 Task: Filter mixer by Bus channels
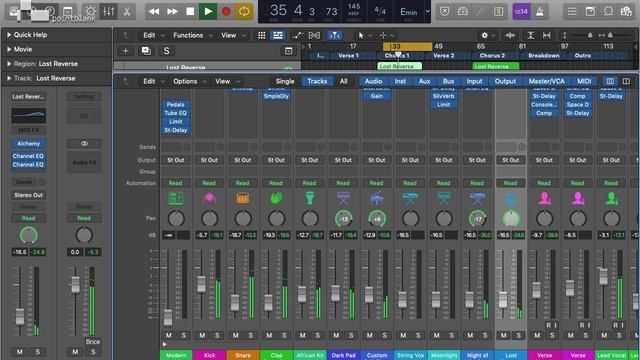pyautogui.click(x=448, y=81)
